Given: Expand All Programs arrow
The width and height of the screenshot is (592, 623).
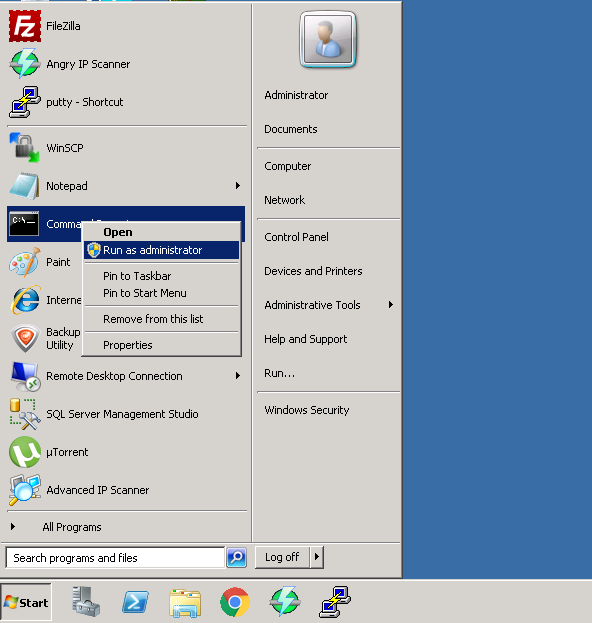Looking at the screenshot, I should [x=13, y=527].
